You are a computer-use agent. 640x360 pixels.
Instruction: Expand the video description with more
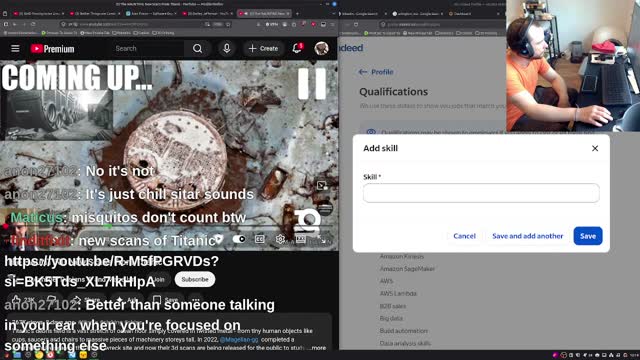(x=318, y=348)
